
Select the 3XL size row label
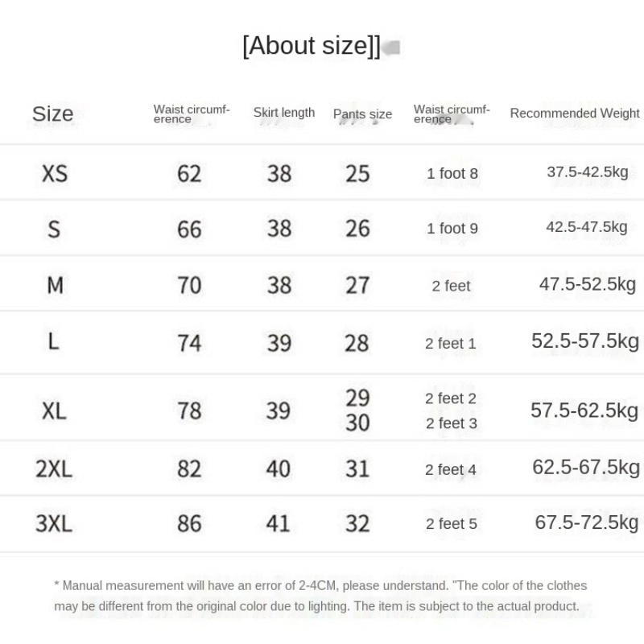[x=54, y=524]
